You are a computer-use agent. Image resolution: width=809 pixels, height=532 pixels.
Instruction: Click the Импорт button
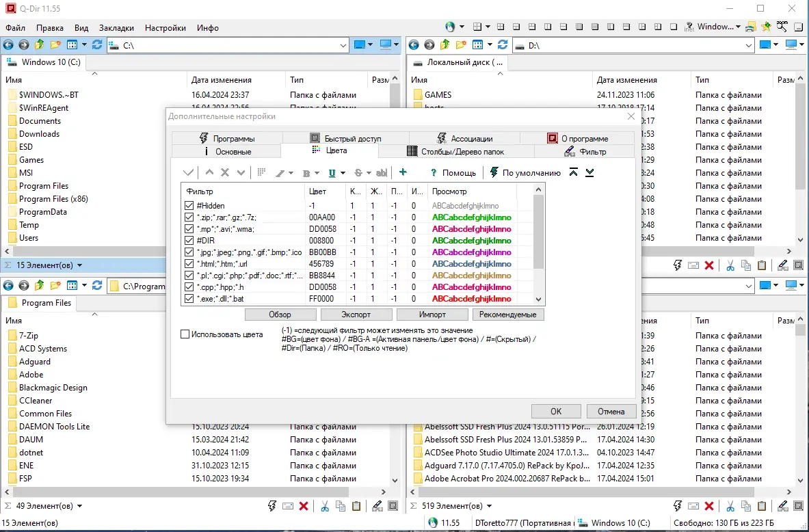click(x=432, y=315)
